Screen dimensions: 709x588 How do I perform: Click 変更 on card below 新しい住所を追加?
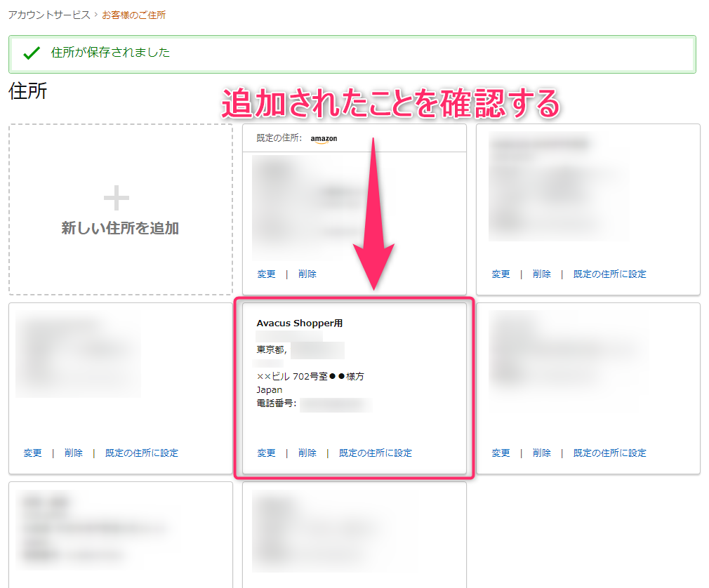click(32, 453)
